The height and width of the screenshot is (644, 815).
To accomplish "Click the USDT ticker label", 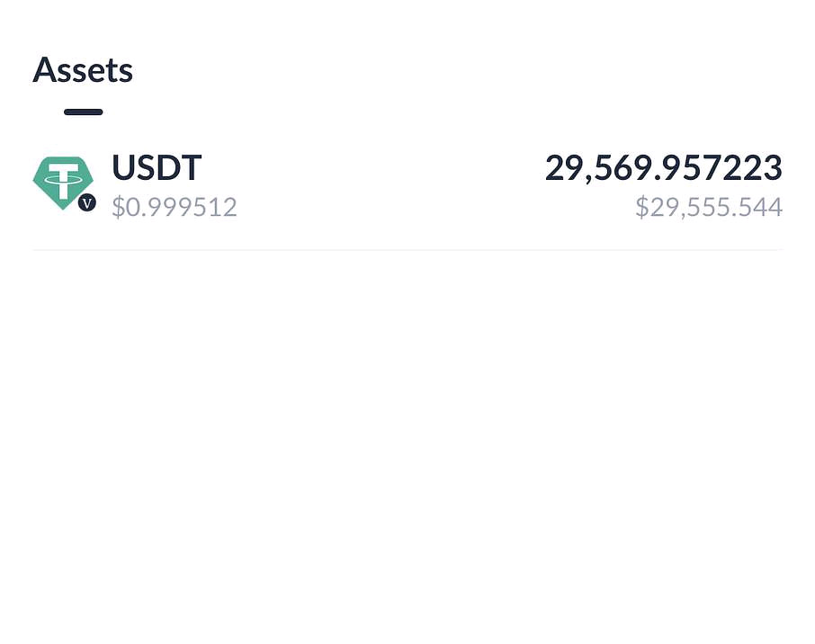I will (157, 168).
